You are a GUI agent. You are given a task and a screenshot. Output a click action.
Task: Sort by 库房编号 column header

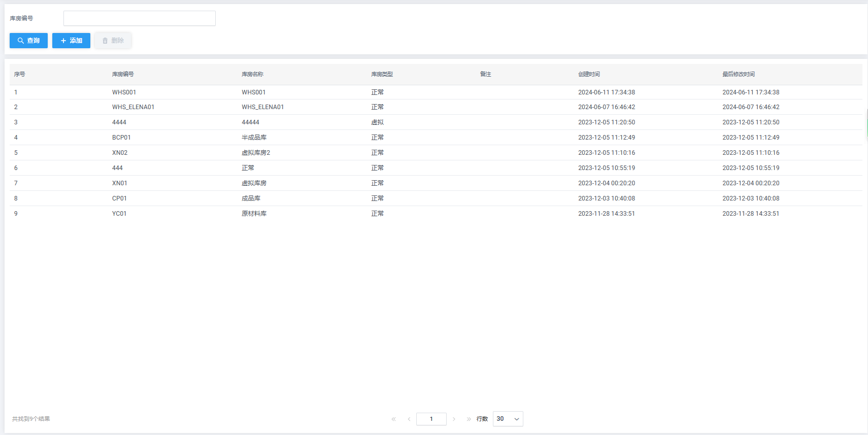[x=123, y=74]
